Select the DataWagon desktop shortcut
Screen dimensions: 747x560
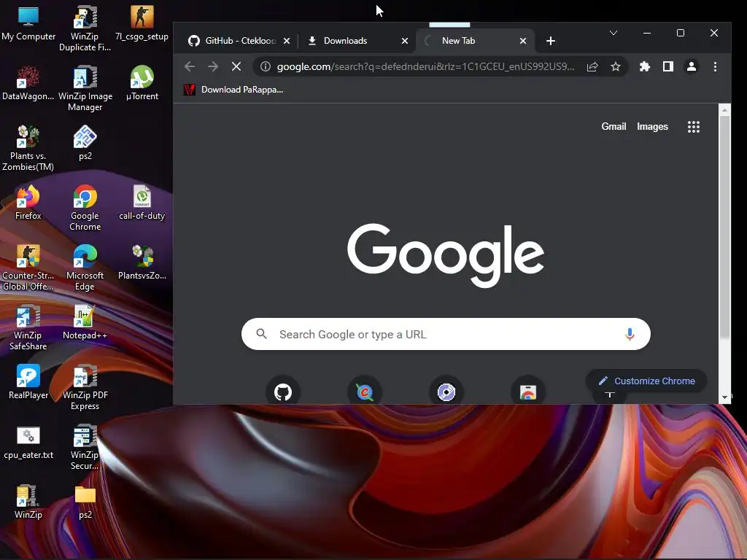coord(28,83)
